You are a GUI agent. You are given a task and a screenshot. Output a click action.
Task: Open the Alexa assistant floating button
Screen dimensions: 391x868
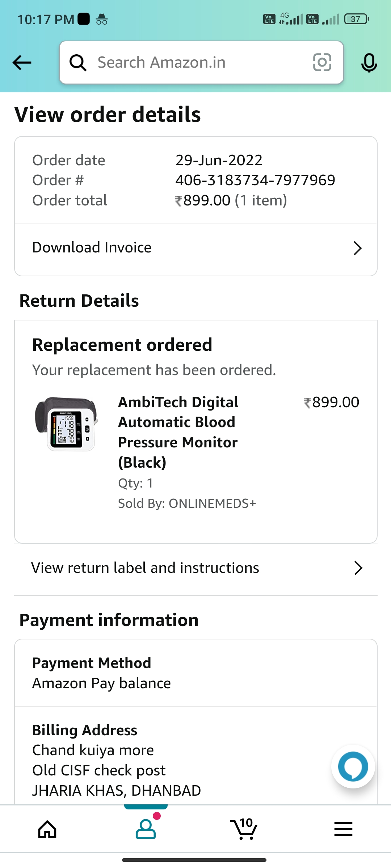pos(353,766)
